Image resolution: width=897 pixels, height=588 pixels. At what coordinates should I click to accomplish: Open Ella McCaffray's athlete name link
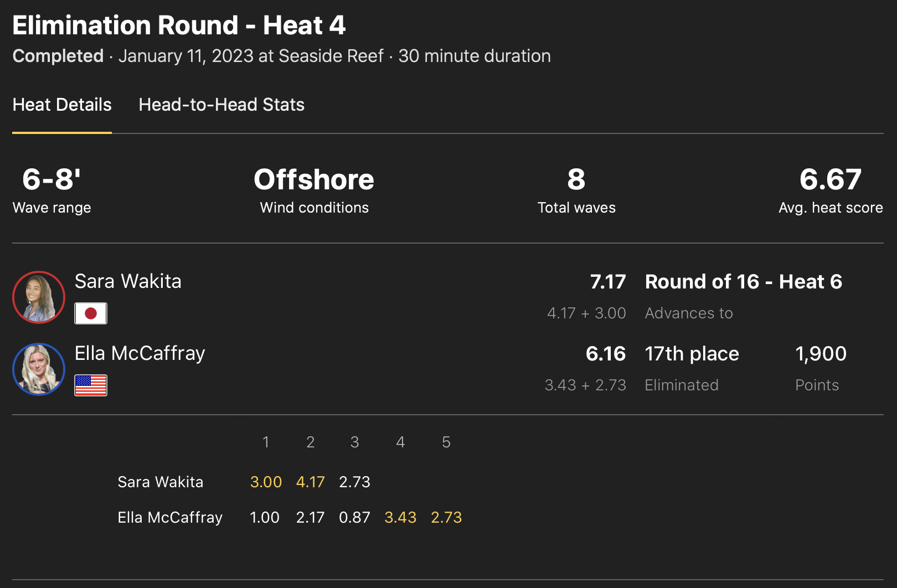[140, 353]
